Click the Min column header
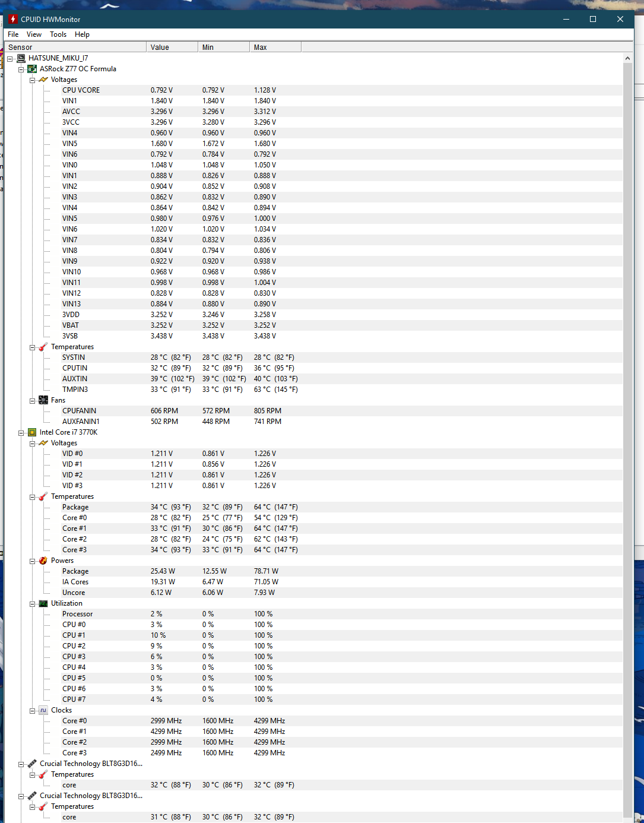644x823 pixels. point(224,47)
